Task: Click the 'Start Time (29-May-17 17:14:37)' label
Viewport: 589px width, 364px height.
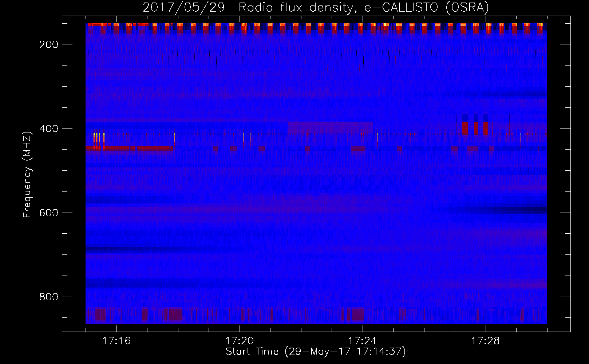Action: [x=316, y=352]
